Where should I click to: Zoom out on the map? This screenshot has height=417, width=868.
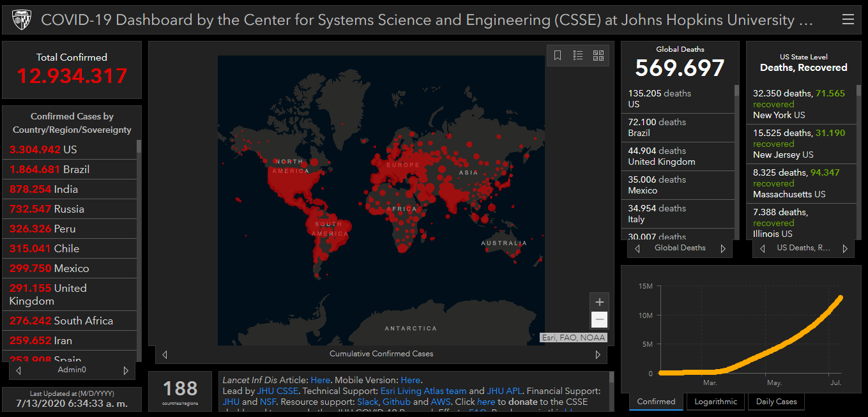[x=599, y=319]
